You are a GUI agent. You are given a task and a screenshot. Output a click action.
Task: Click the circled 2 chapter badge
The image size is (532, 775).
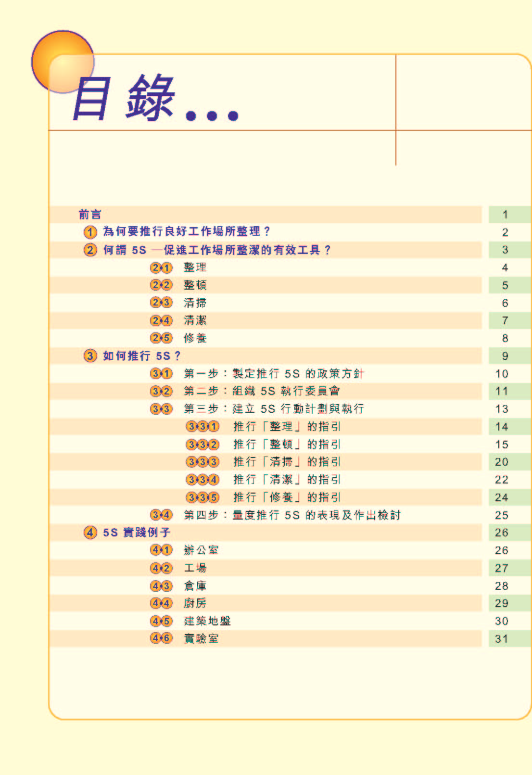90,250
